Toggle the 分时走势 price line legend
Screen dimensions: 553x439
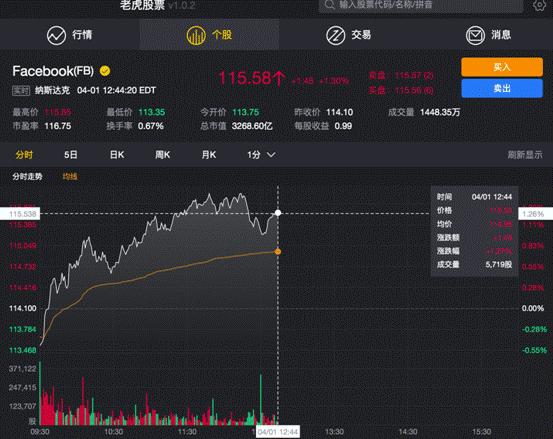pyautogui.click(x=27, y=176)
